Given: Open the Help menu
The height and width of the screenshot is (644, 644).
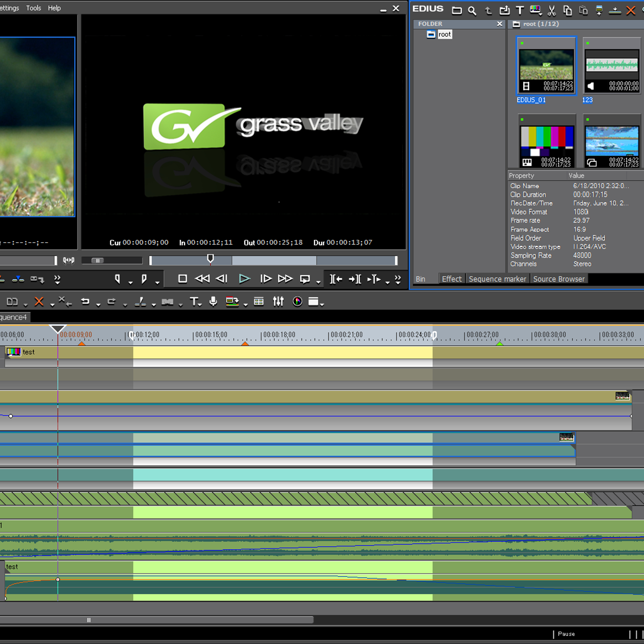Looking at the screenshot, I should click(x=54, y=8).
